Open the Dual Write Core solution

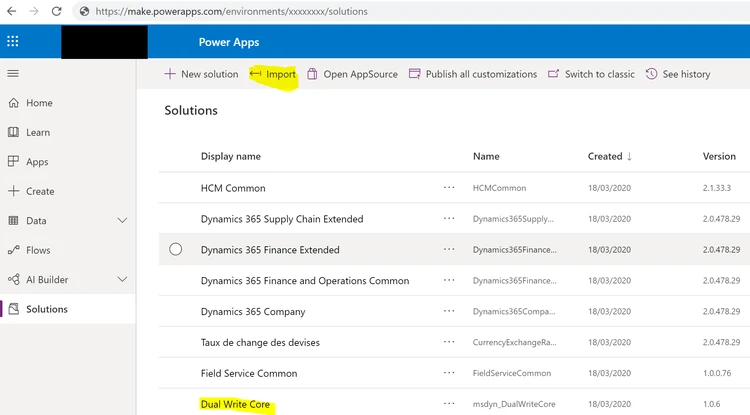235,404
